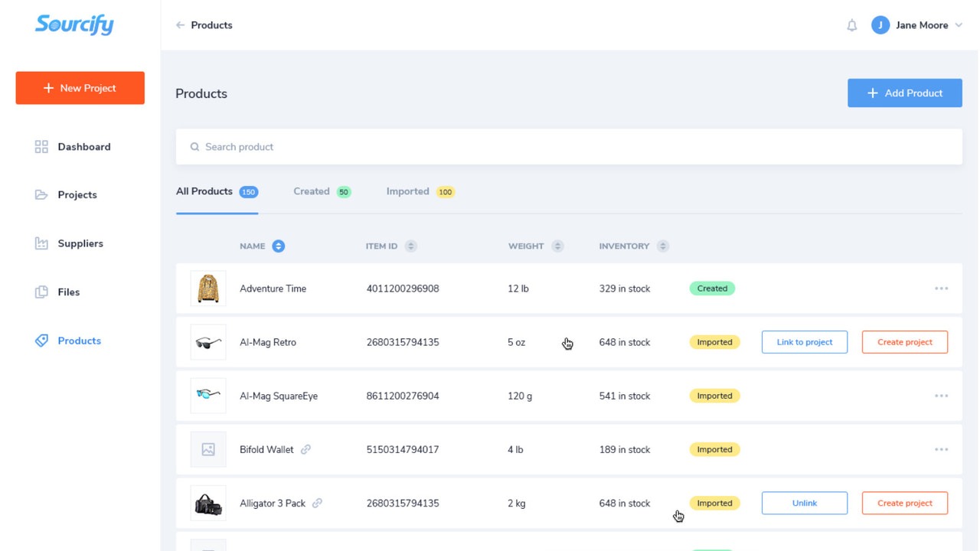The height and width of the screenshot is (551, 980).
Task: Click the Files icon in the sidebar
Action: coord(41,292)
